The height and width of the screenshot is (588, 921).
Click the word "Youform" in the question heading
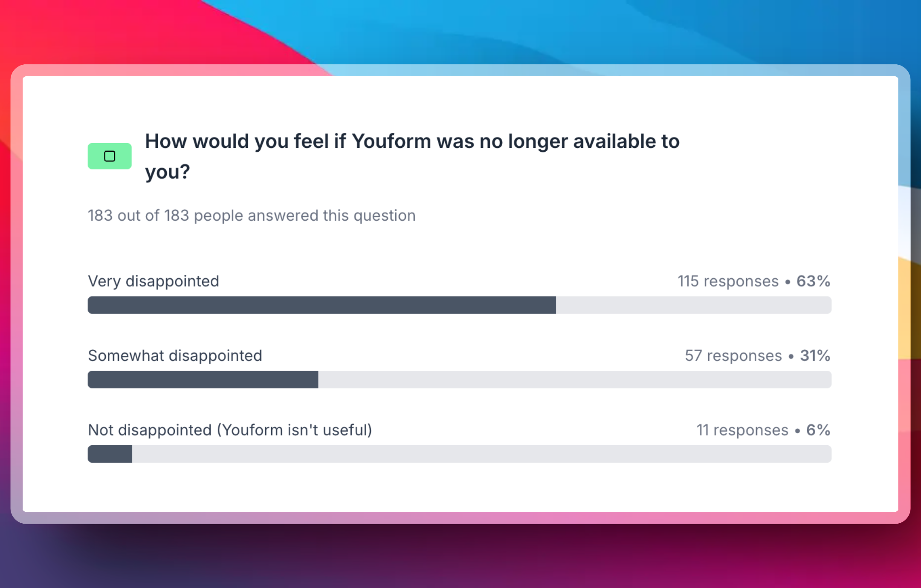pos(391,141)
